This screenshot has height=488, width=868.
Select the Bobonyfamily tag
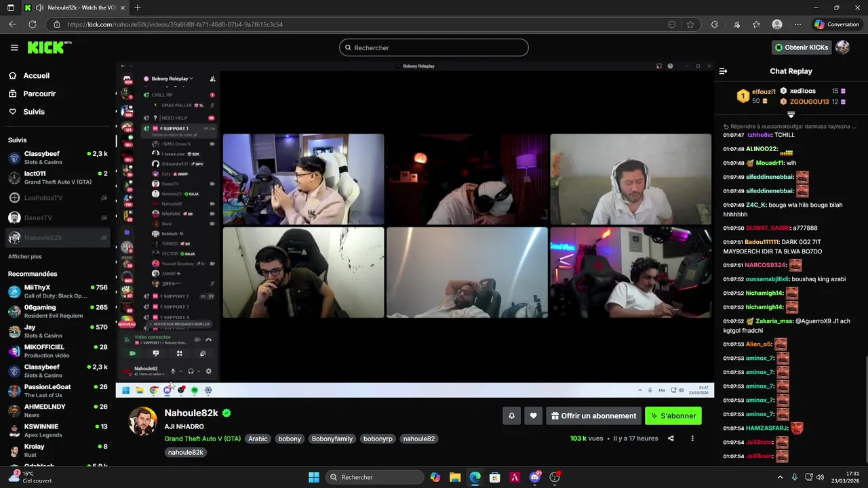pos(332,439)
